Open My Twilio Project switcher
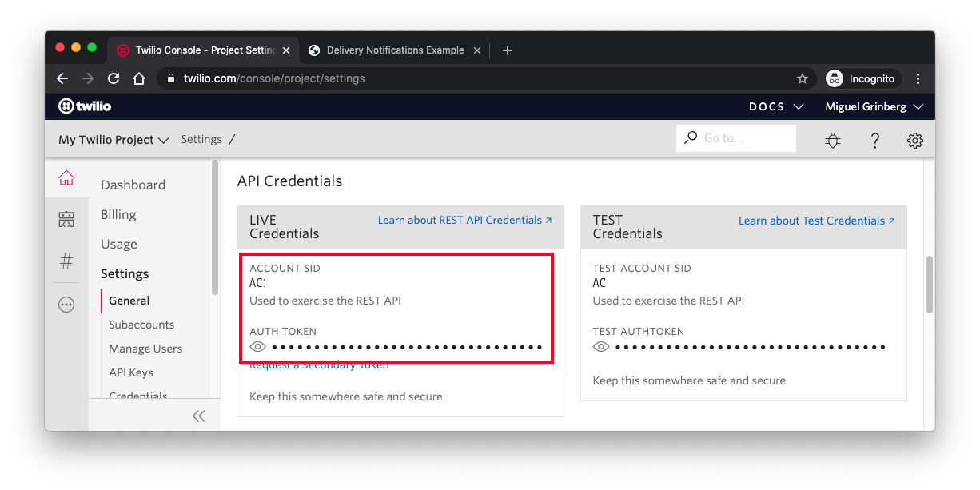 [114, 140]
